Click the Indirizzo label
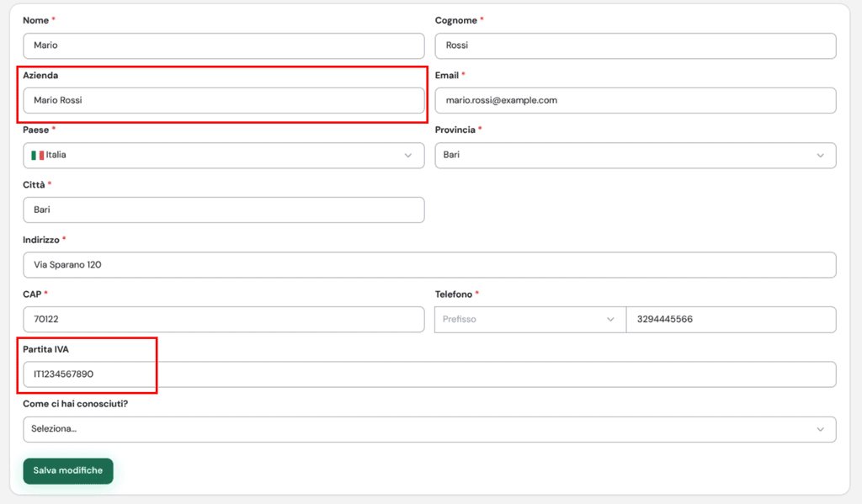This screenshot has height=504, width=862. (40, 240)
